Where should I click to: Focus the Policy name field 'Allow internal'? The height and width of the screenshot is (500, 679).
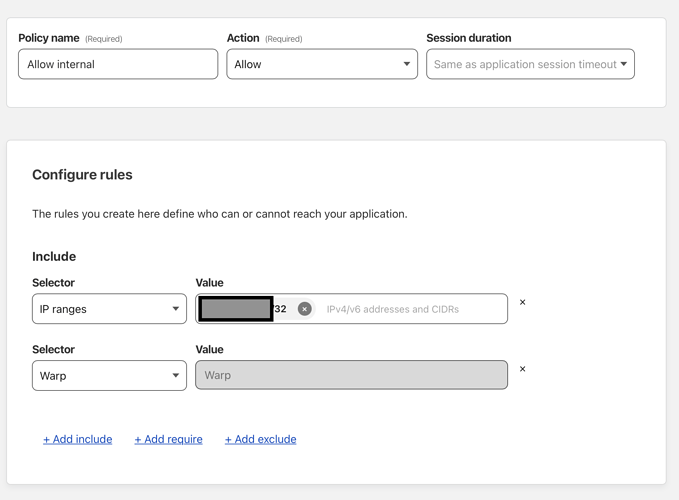[x=118, y=64]
